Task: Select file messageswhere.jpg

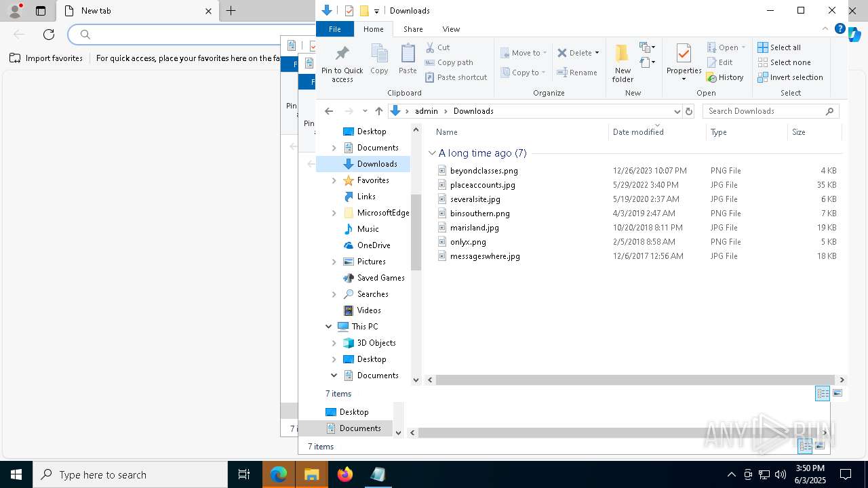Action: [485, 256]
